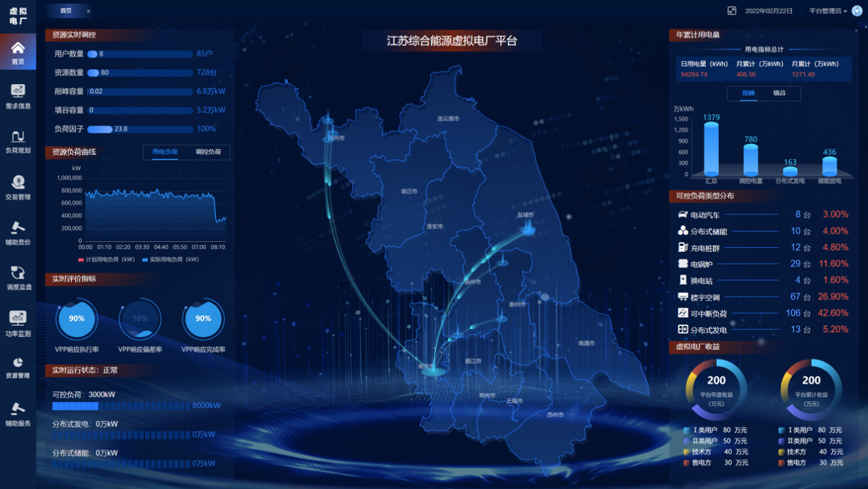Click 连云港市 on the map
Image resolution: width=868 pixels, height=489 pixels.
click(x=448, y=118)
